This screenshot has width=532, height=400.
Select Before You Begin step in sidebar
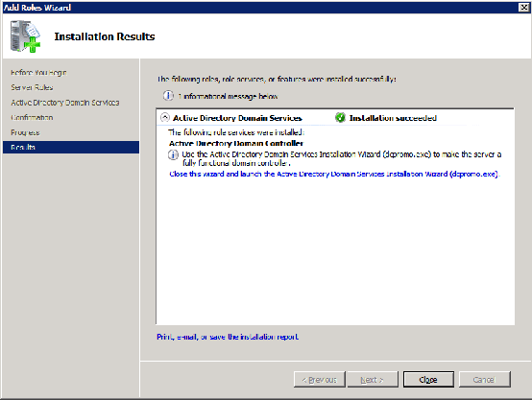click(38, 73)
